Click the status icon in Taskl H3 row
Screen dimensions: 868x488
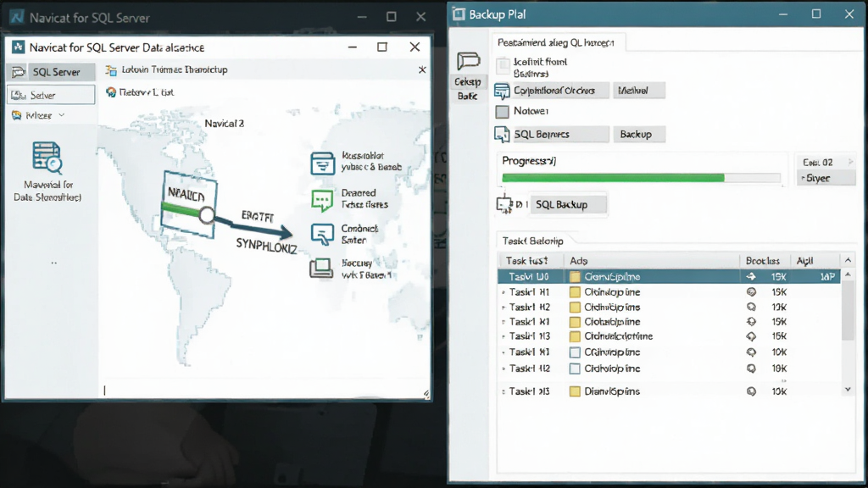coord(751,336)
